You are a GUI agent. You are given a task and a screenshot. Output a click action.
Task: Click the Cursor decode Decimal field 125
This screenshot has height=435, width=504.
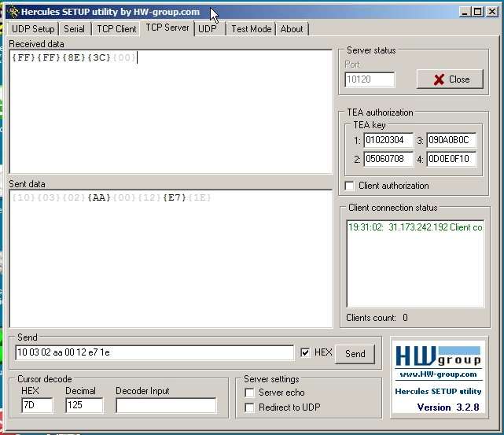click(x=84, y=405)
